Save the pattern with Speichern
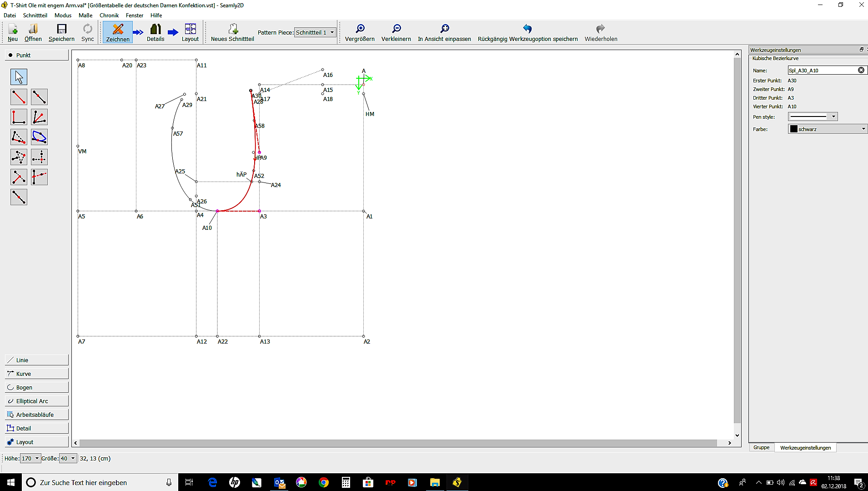Viewport: 868px width, 491px height. tap(61, 33)
